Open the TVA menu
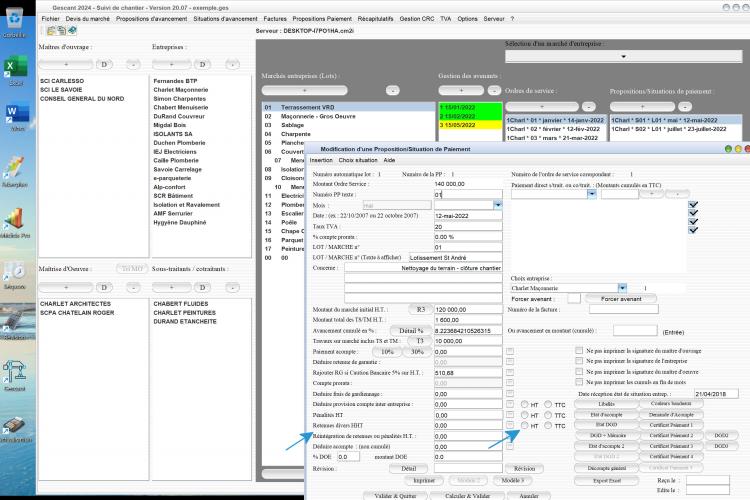 [x=446, y=19]
